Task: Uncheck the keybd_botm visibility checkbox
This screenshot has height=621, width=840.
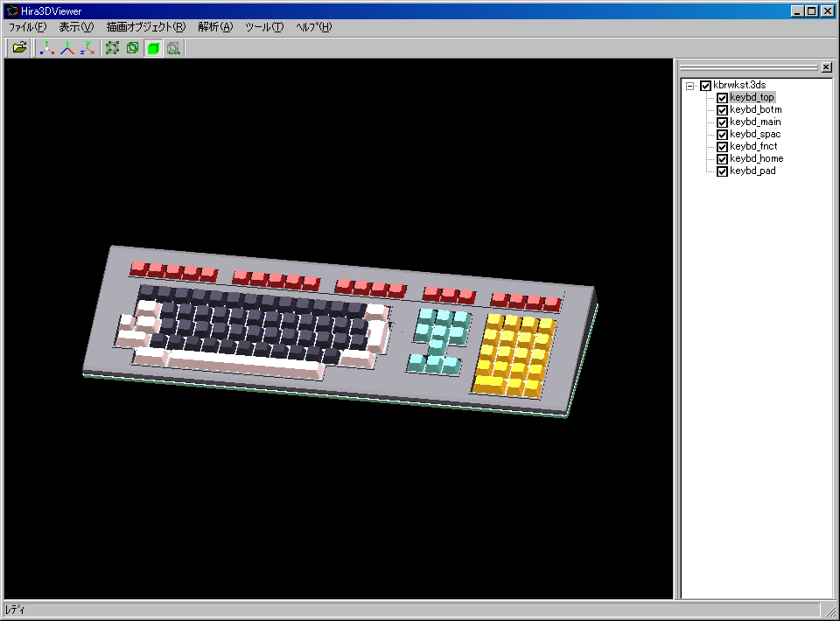Action: 722,110
